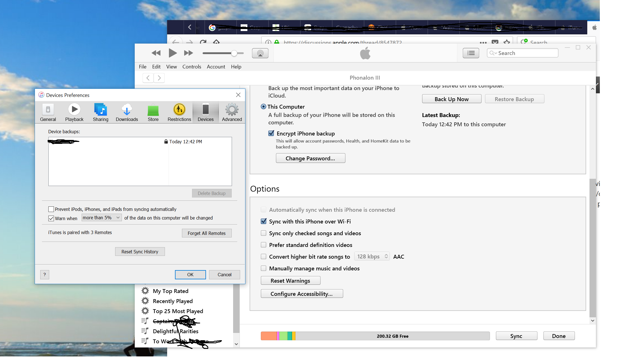Click the AirPlay icon near playback controls
The image size is (644, 362).
pos(260,53)
